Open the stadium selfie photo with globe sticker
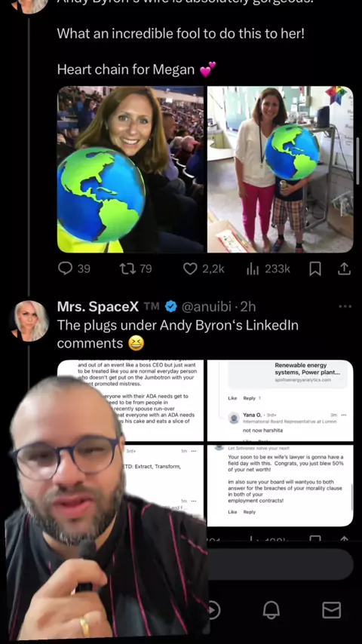The width and height of the screenshot is (362, 644). click(x=130, y=169)
